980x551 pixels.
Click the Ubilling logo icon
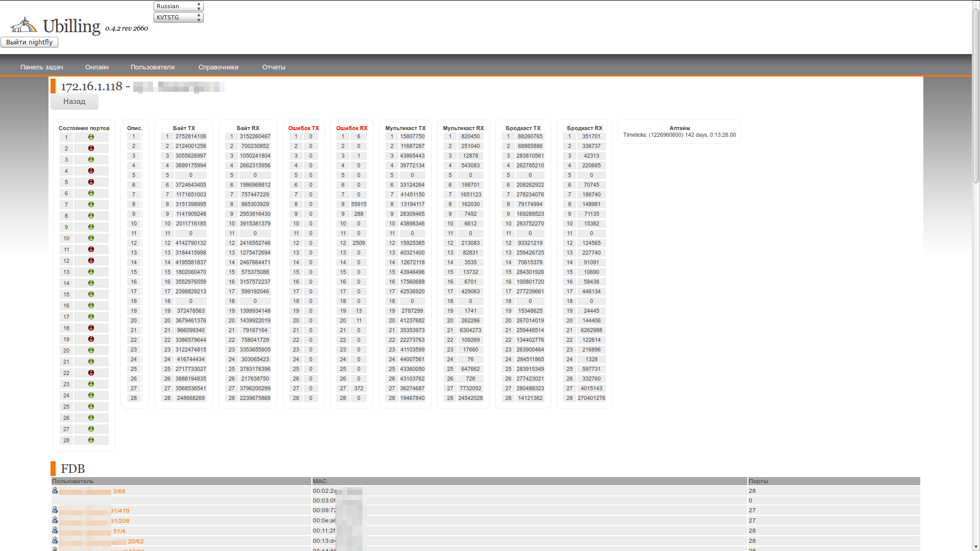click(24, 24)
